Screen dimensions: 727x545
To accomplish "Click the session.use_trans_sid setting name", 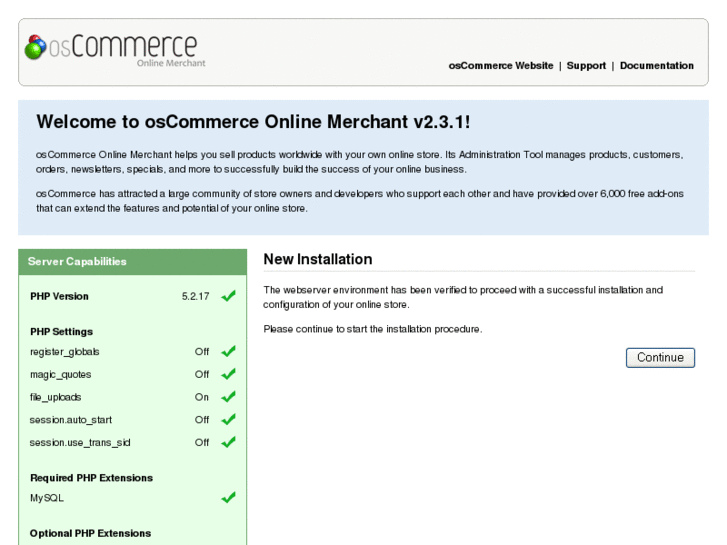I will tap(80, 442).
